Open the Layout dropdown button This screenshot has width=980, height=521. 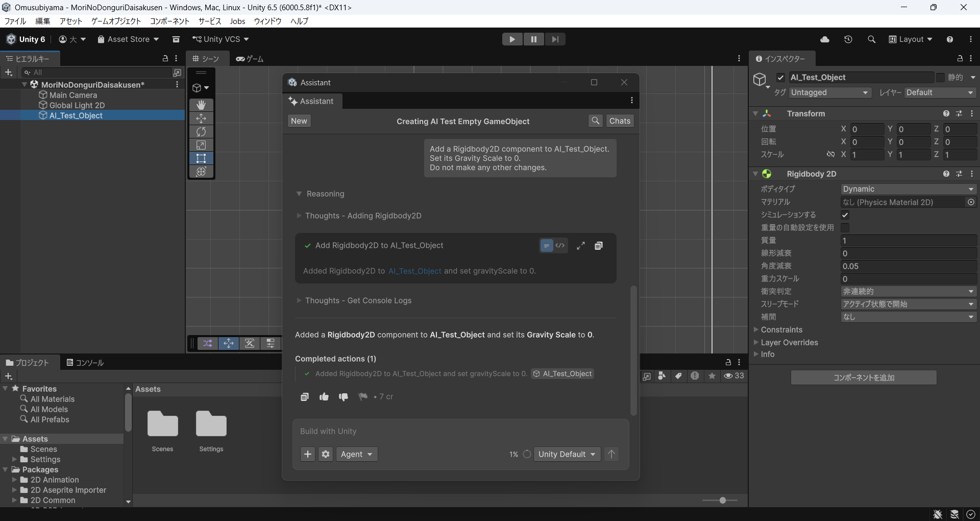(x=911, y=39)
